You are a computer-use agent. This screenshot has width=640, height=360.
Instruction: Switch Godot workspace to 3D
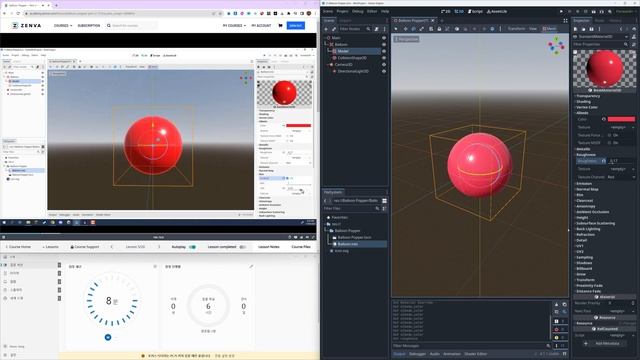click(459, 11)
